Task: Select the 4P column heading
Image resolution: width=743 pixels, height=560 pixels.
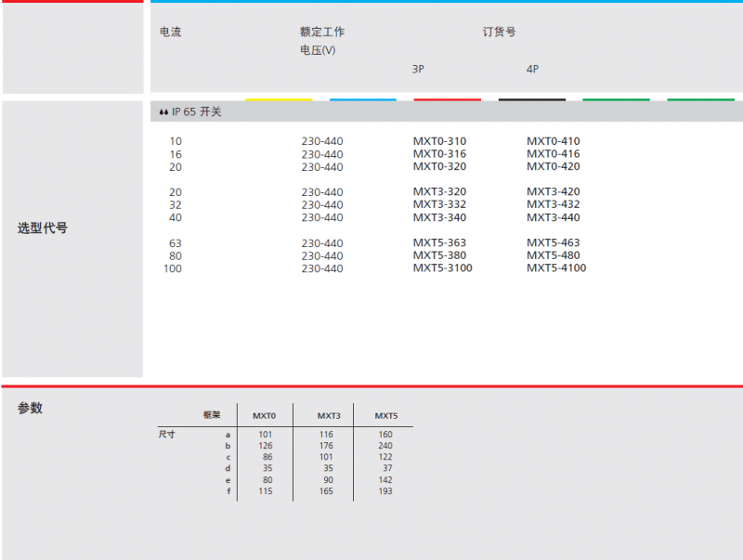Action: tap(532, 69)
